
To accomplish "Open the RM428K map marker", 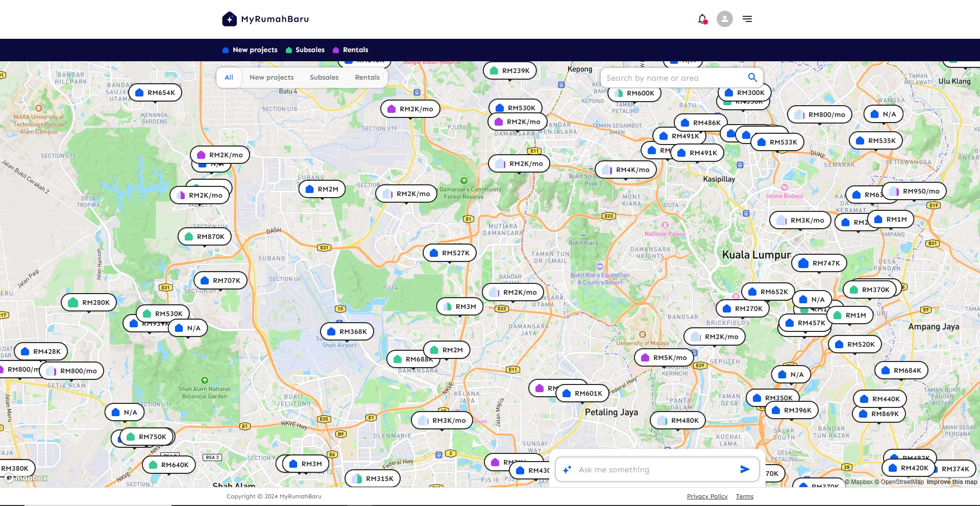I will 41,352.
